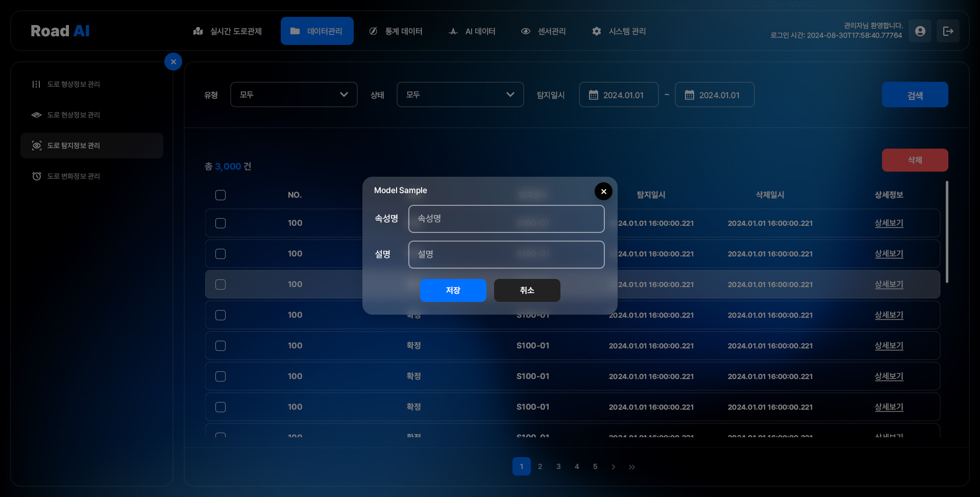Check the seventh row checkbox
This screenshot has height=497, width=980.
point(220,407)
